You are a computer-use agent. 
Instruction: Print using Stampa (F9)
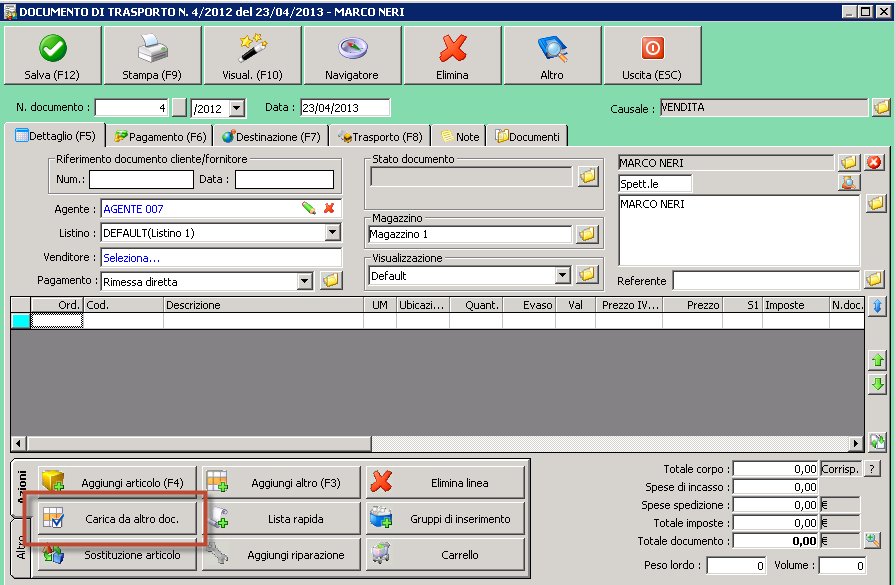(x=153, y=55)
